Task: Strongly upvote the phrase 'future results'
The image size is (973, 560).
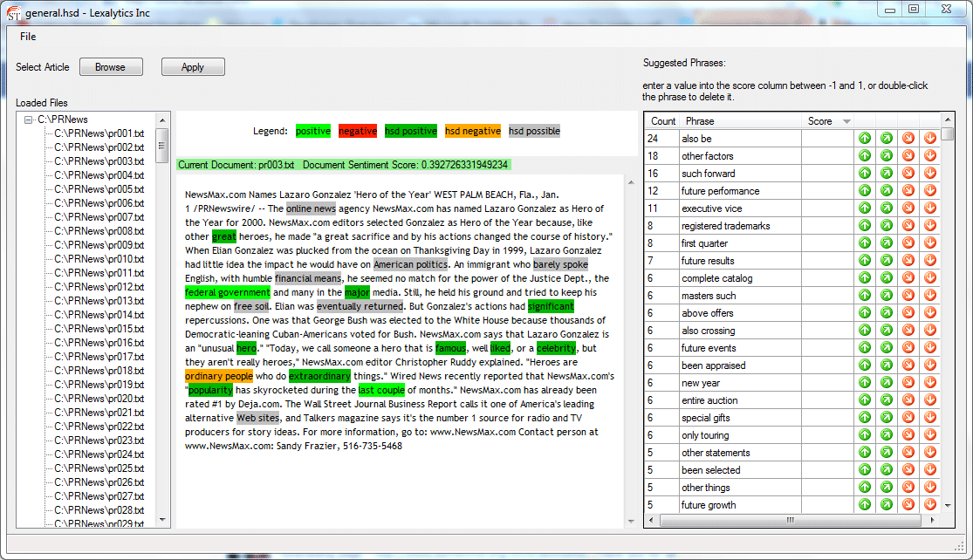Action: (864, 260)
